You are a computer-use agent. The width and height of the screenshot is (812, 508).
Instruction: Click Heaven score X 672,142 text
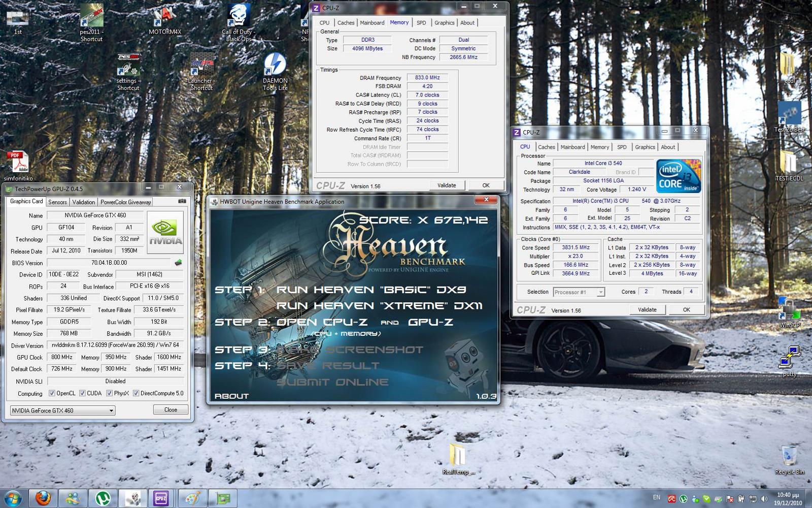click(x=424, y=220)
